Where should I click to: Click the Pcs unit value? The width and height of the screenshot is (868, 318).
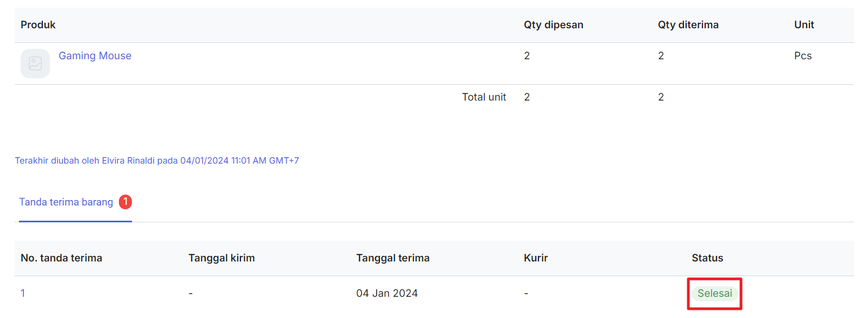pos(803,56)
